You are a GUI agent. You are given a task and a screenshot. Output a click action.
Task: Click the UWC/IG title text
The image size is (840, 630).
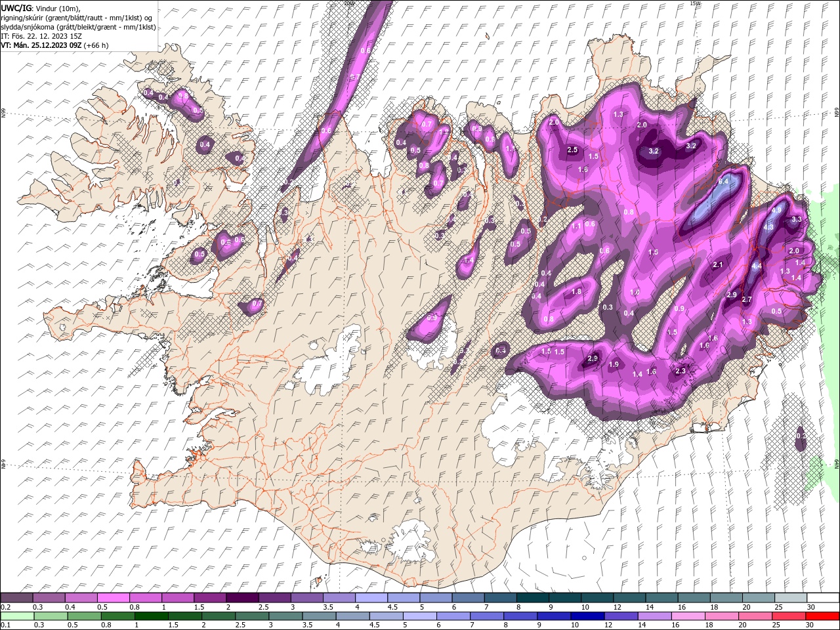coord(16,7)
